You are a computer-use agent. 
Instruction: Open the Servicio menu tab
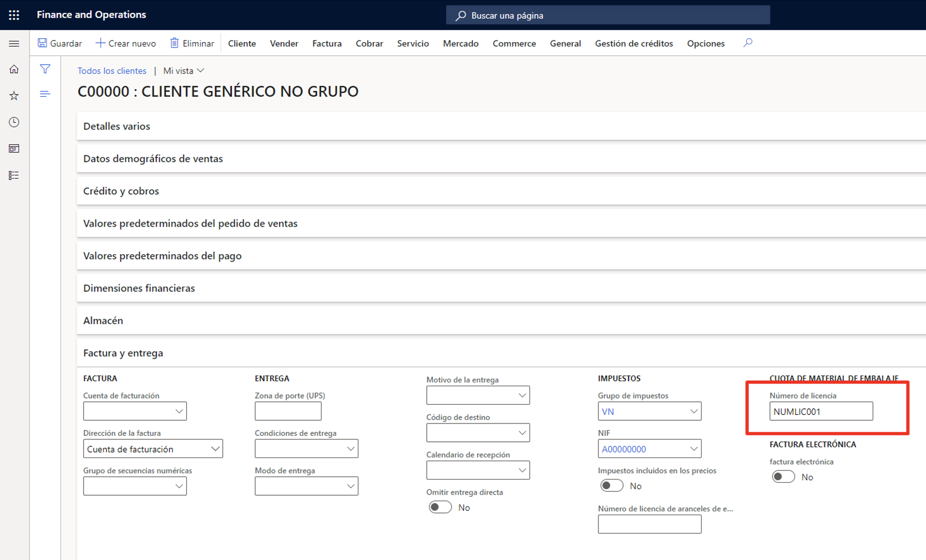pos(413,43)
